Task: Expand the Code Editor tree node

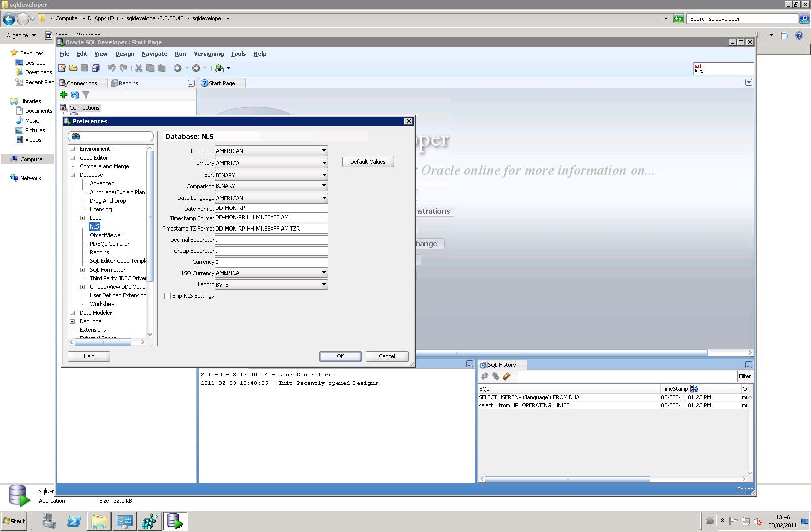Action: pos(72,158)
